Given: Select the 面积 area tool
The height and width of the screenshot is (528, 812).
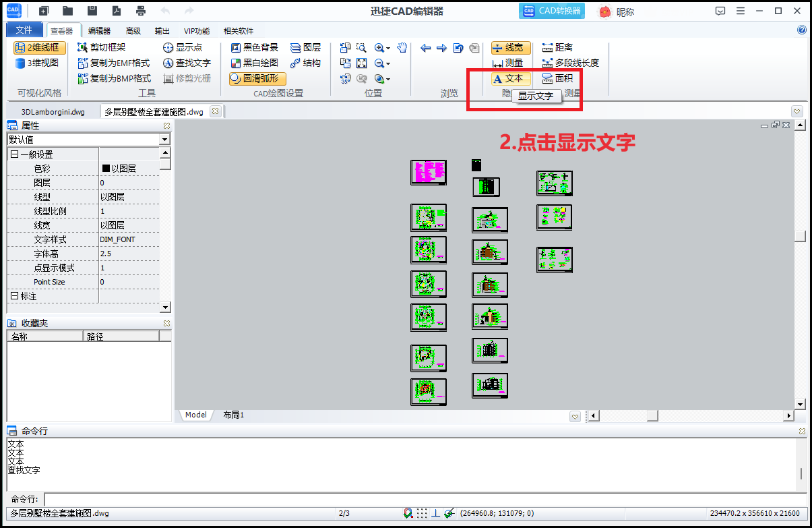Looking at the screenshot, I should (557, 78).
